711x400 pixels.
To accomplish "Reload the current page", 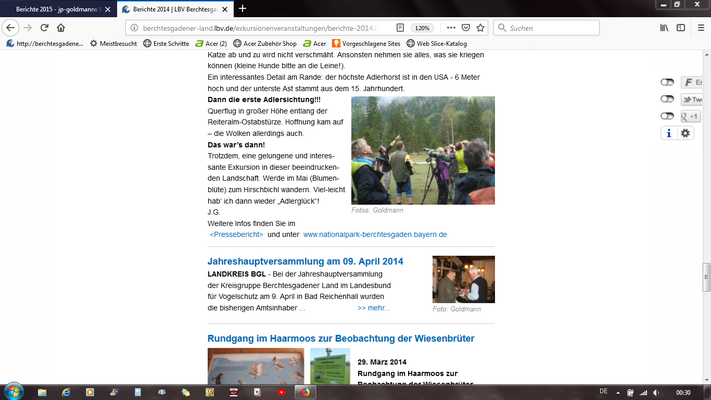I will coord(44,28).
